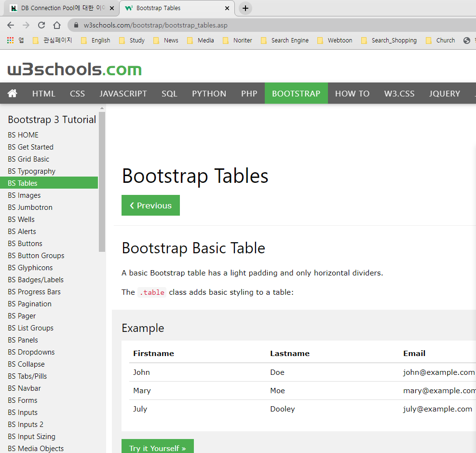Click the padlock site security icon
Screen dimensions: 476x453
(x=76, y=25)
